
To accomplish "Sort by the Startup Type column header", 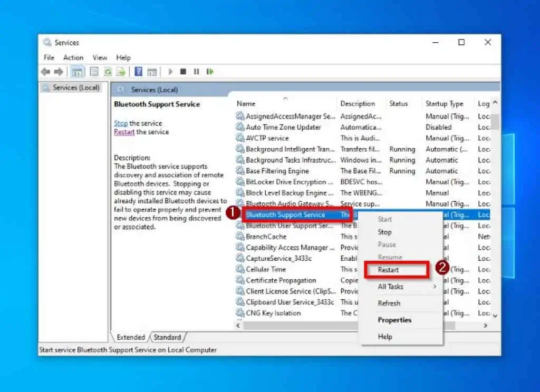I will tap(448, 103).
